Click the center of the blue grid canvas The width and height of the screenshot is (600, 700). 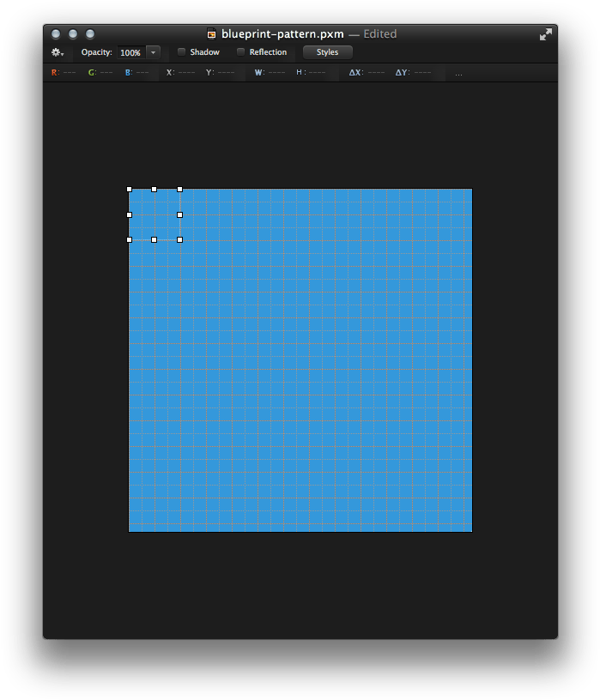click(300, 360)
